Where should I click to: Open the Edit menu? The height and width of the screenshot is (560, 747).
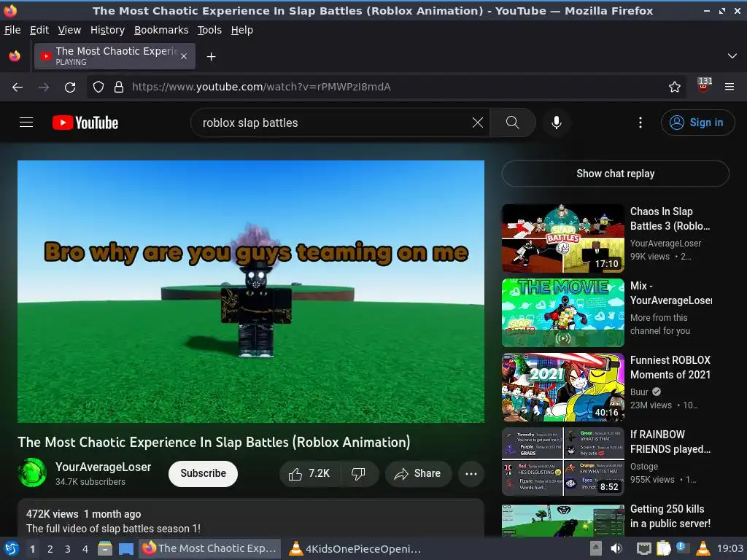pos(39,30)
